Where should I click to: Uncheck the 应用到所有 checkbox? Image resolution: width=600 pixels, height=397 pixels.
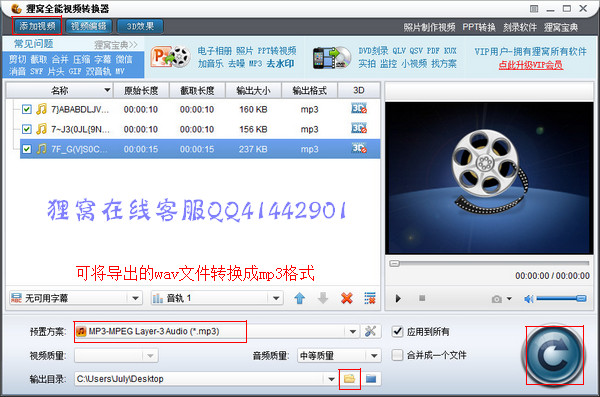398,331
